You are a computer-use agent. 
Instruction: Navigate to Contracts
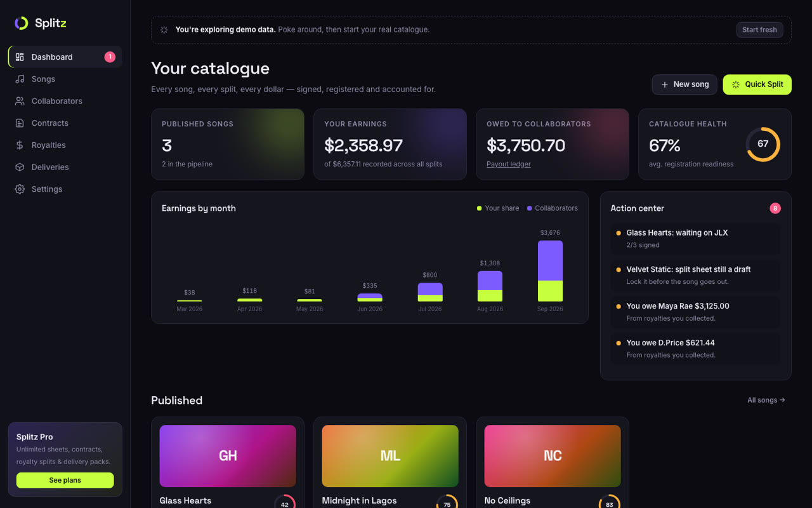tap(65, 123)
